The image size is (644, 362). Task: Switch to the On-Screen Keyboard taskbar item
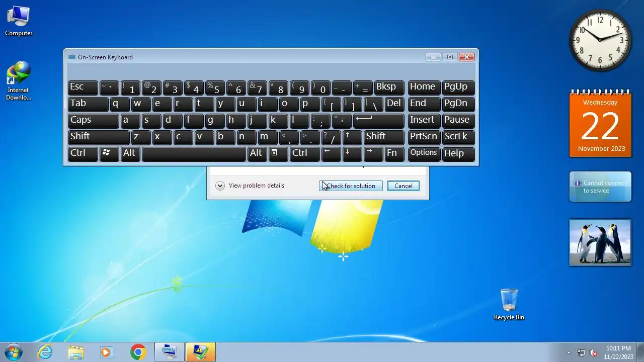click(169, 352)
